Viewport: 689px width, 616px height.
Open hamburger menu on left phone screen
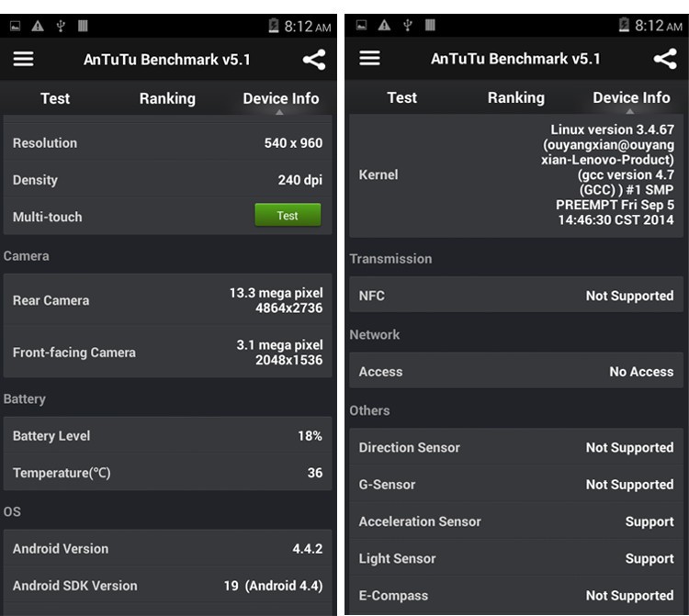pyautogui.click(x=23, y=60)
